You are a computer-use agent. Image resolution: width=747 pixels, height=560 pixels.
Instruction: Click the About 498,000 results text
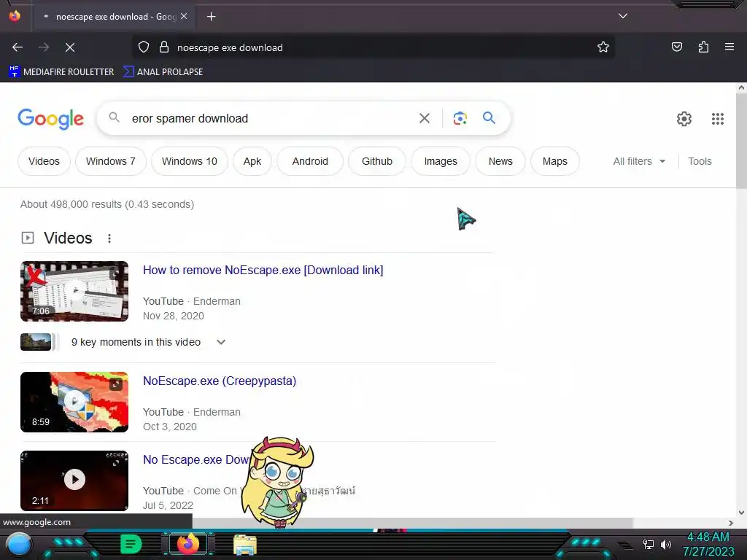[x=107, y=204]
